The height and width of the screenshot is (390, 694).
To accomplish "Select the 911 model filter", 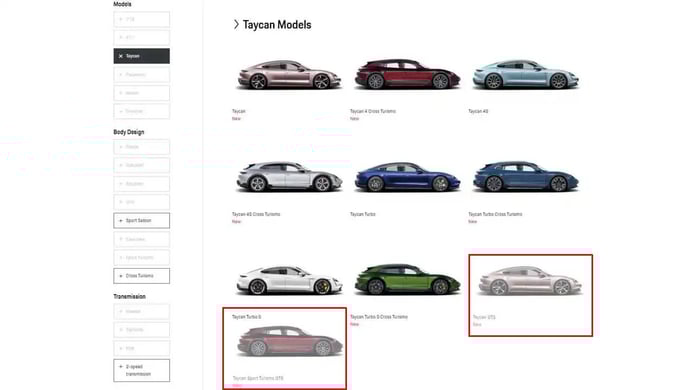I will click(141, 38).
